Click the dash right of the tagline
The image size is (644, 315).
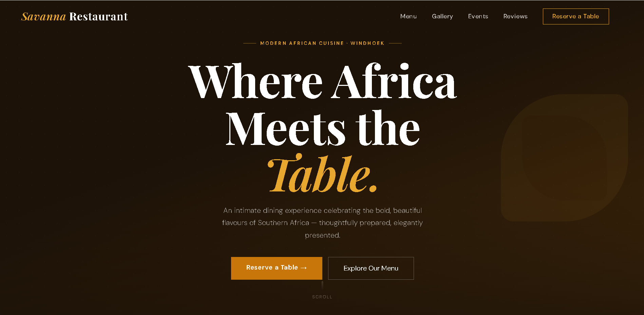395,43
